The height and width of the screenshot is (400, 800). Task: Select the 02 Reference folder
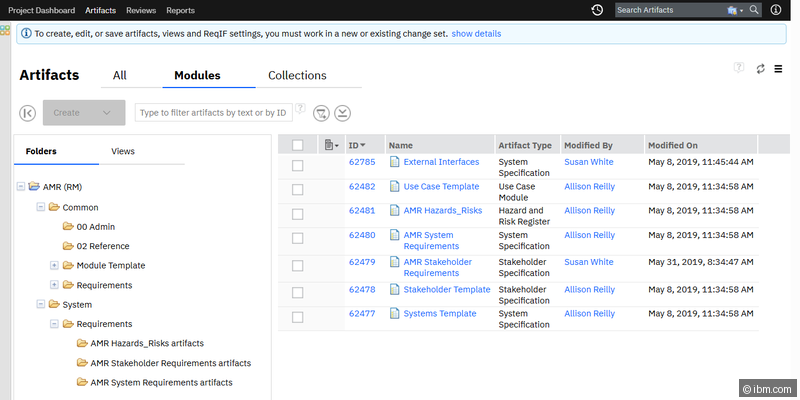[103, 246]
